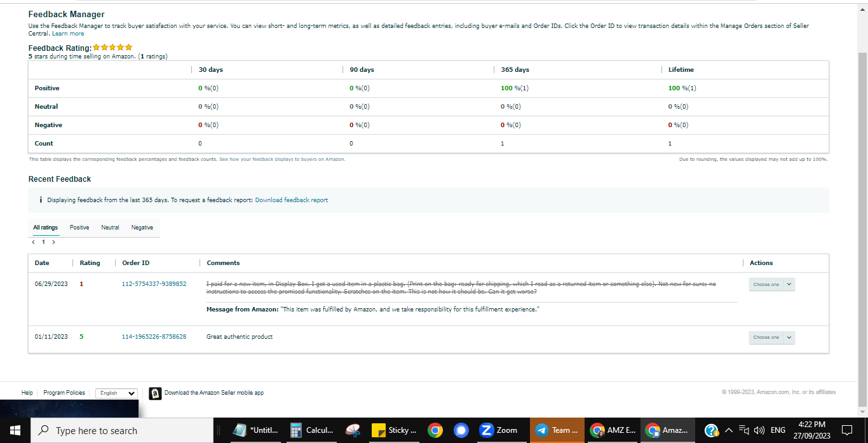Open the Telegram Team taskbar item
This screenshot has height=443, width=868.
(557, 430)
